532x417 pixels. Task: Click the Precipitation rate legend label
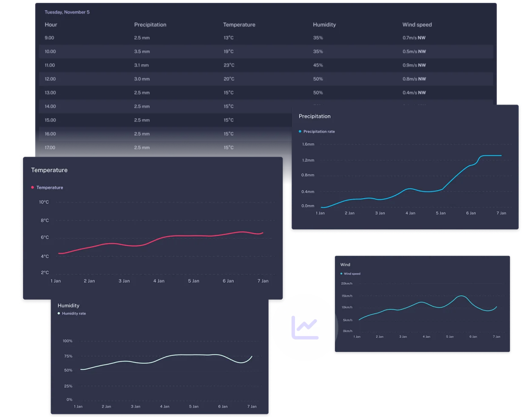click(x=319, y=131)
